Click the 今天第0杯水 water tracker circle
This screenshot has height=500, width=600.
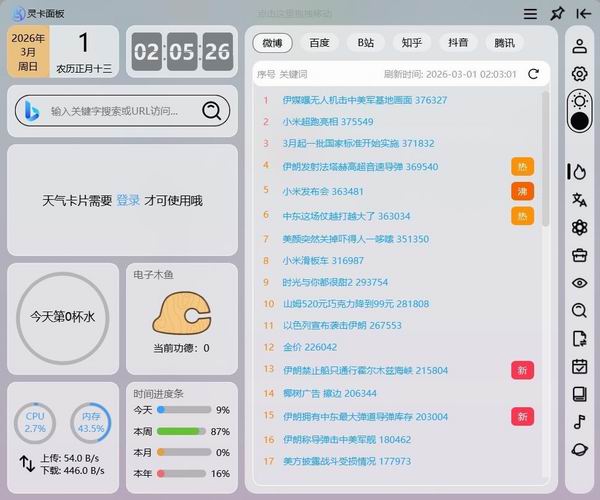point(62,316)
